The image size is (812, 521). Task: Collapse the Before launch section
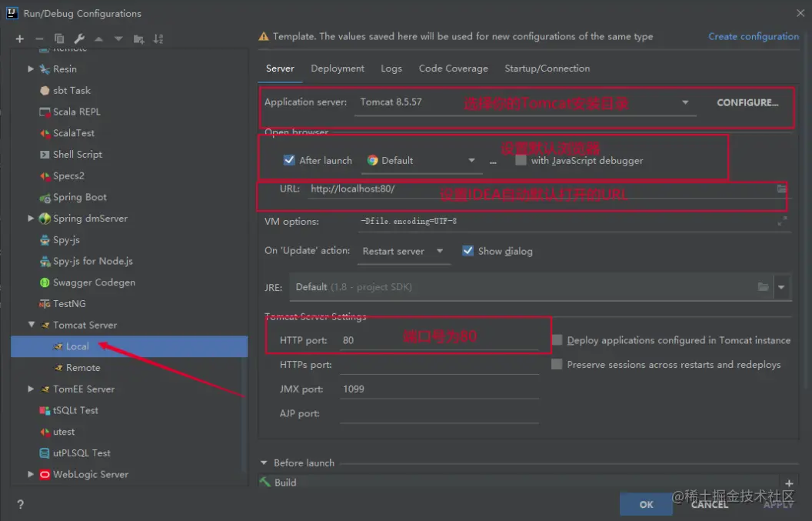[x=264, y=463]
